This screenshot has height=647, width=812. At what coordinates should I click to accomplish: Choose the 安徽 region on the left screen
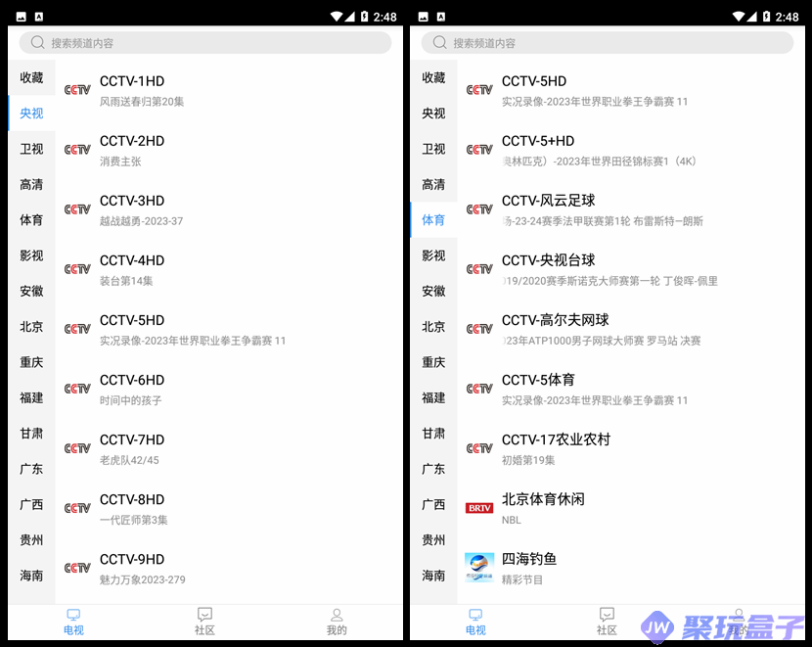pyautogui.click(x=31, y=291)
